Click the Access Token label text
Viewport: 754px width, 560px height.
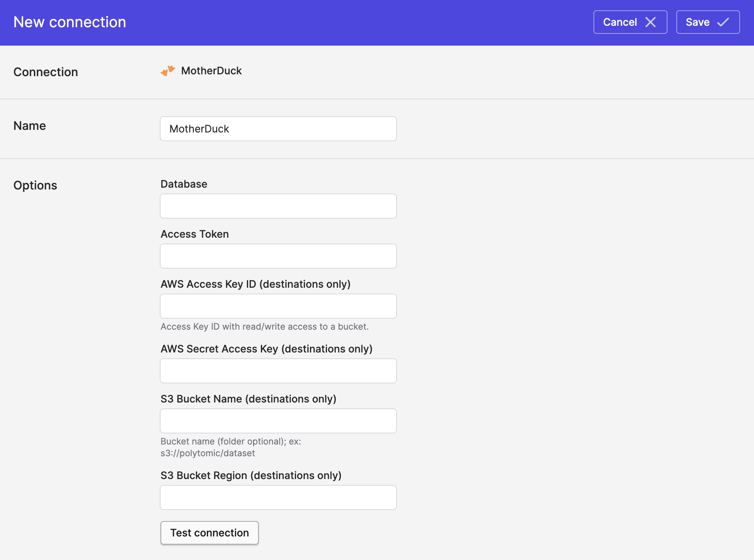pos(194,234)
